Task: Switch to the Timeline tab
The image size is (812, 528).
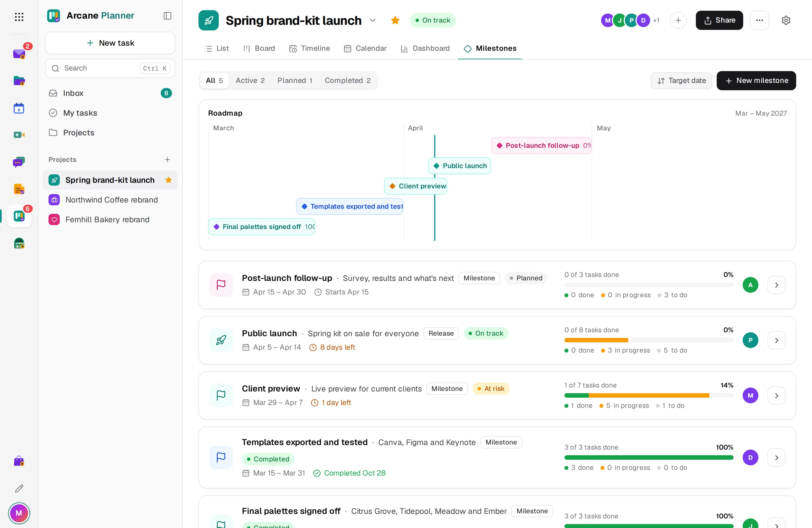Action: 310,49
